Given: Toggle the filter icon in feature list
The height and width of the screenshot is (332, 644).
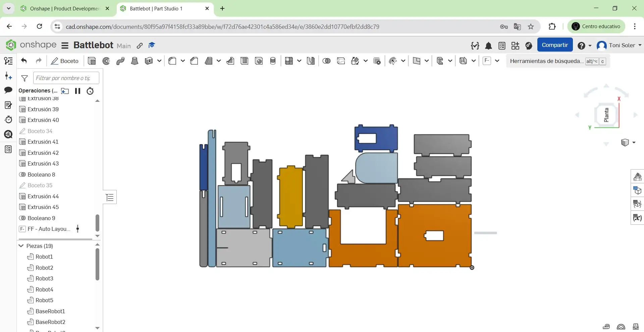Looking at the screenshot, I should point(24,78).
